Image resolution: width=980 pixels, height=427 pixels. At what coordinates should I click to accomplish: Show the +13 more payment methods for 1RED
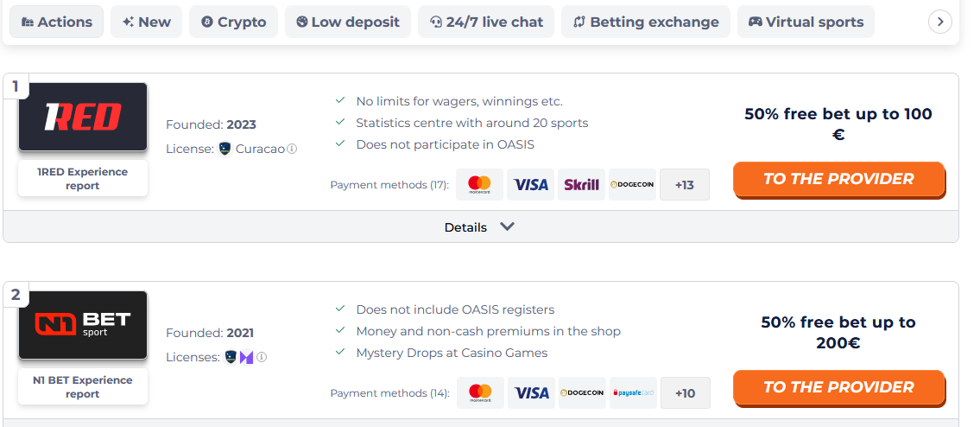tap(685, 185)
